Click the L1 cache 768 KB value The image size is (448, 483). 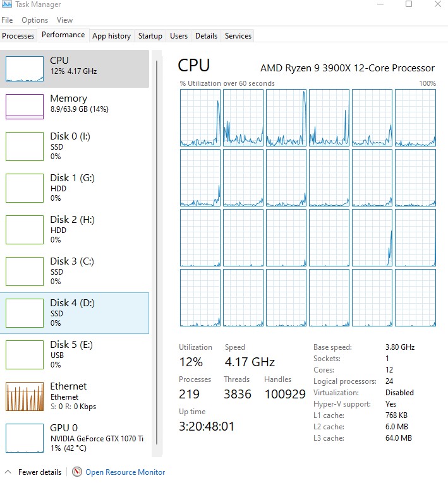pos(396,415)
